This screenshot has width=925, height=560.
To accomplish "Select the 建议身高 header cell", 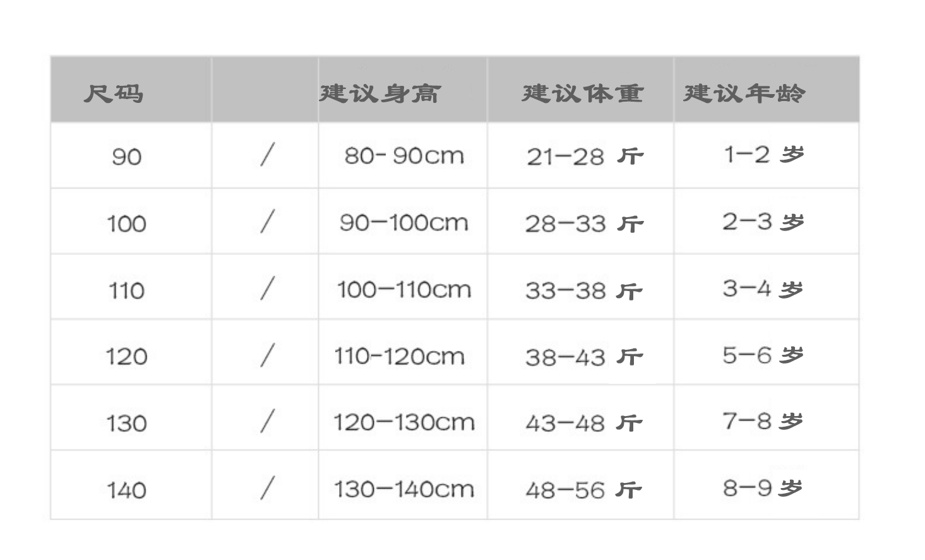I will tap(380, 93).
